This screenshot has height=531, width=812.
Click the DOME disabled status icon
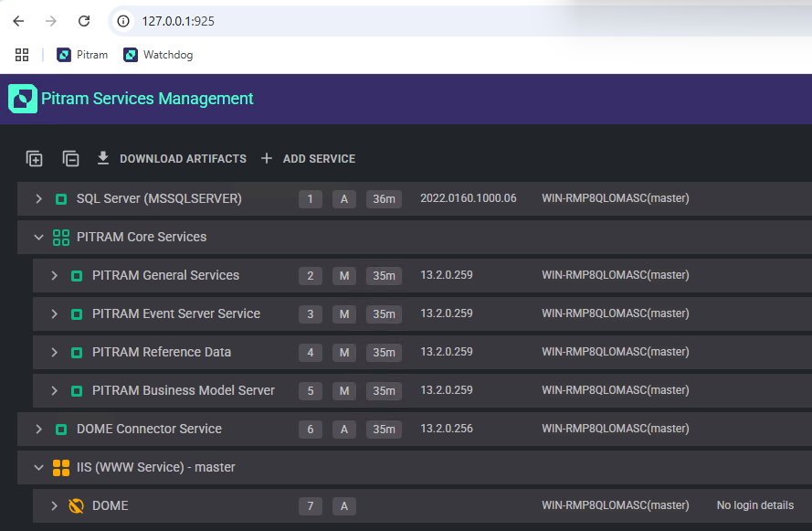[77, 506]
